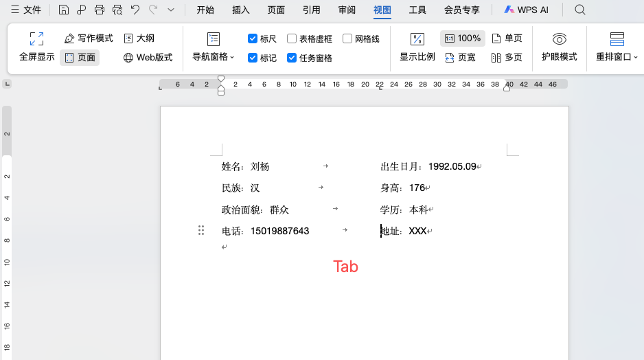
Task: Click the text 民族：汉
Action: (x=241, y=188)
